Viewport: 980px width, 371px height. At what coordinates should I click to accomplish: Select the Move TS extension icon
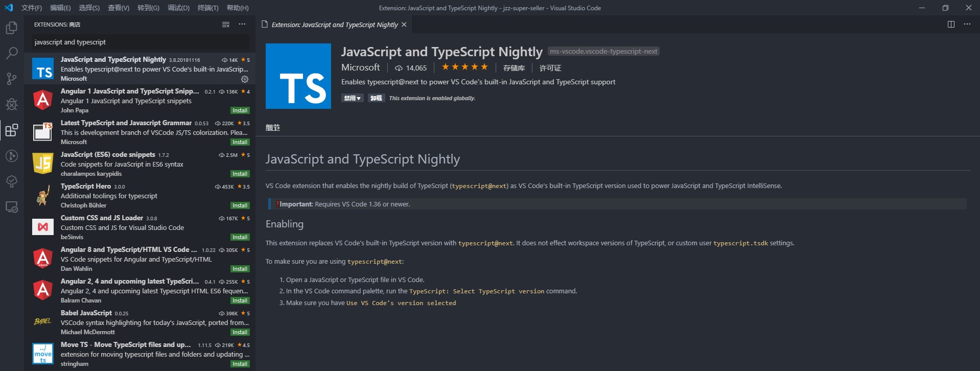pyautogui.click(x=43, y=354)
